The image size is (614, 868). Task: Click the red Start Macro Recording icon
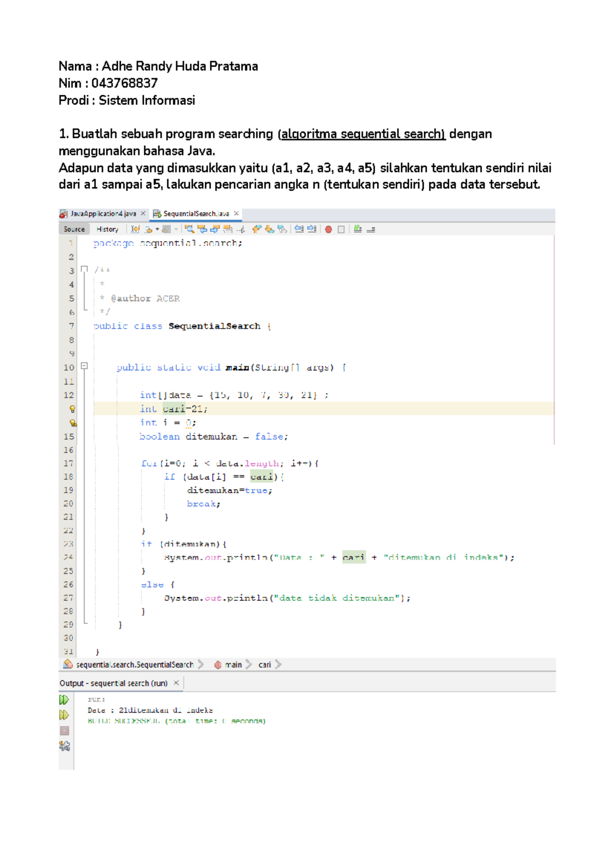(328, 229)
